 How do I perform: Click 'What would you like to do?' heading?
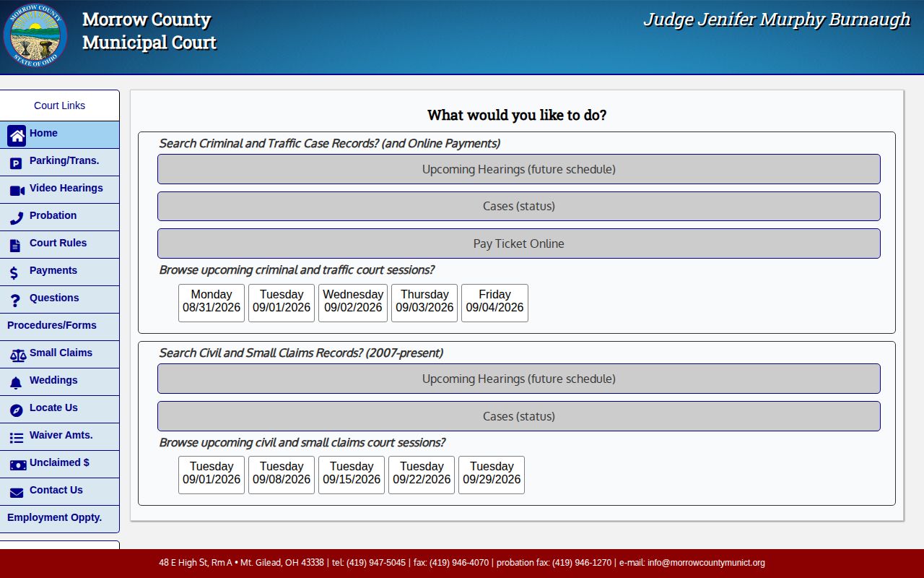(517, 115)
